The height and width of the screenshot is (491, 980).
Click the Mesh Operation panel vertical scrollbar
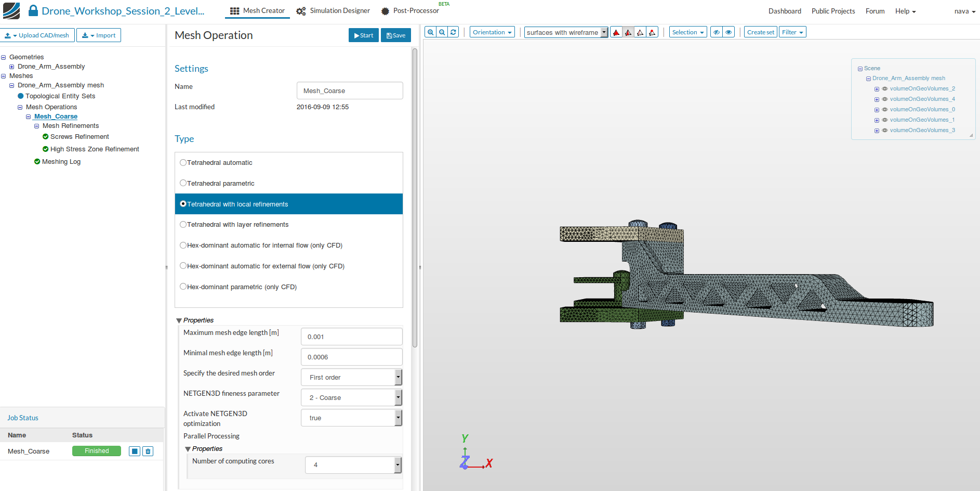pyautogui.click(x=415, y=198)
